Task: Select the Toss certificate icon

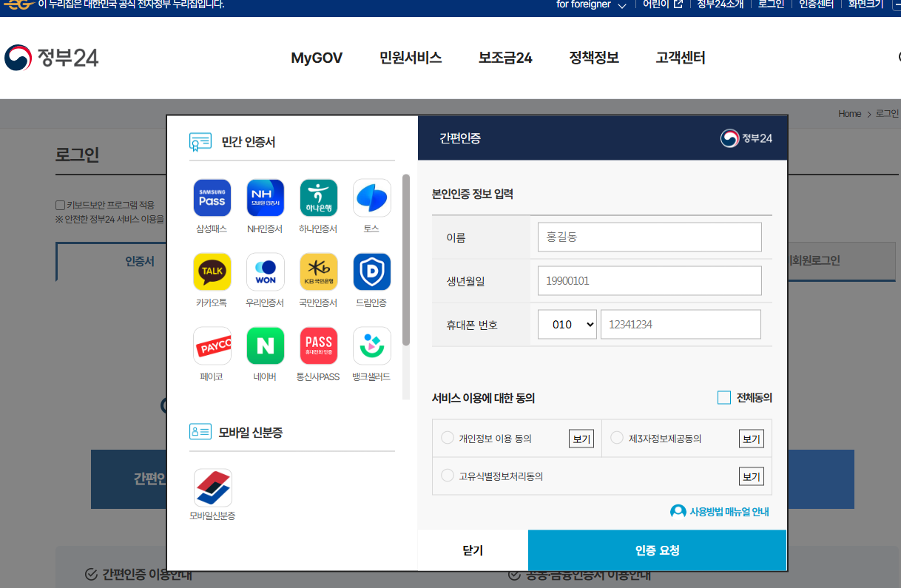Action: (371, 197)
